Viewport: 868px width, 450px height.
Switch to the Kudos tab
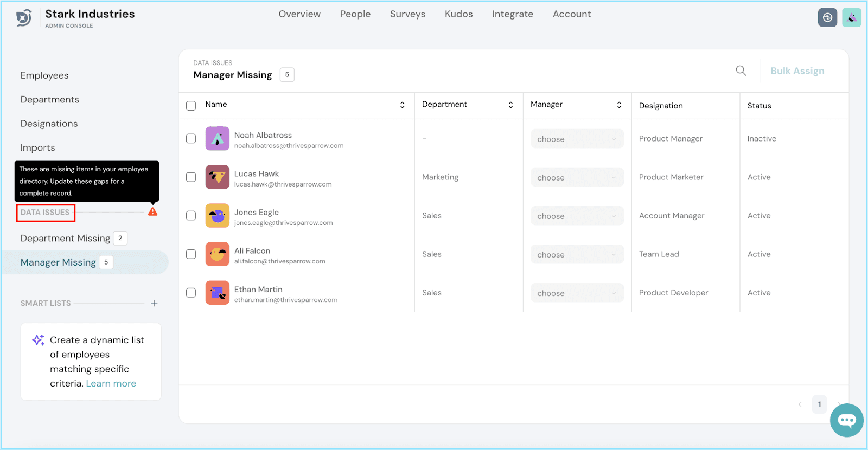[459, 14]
